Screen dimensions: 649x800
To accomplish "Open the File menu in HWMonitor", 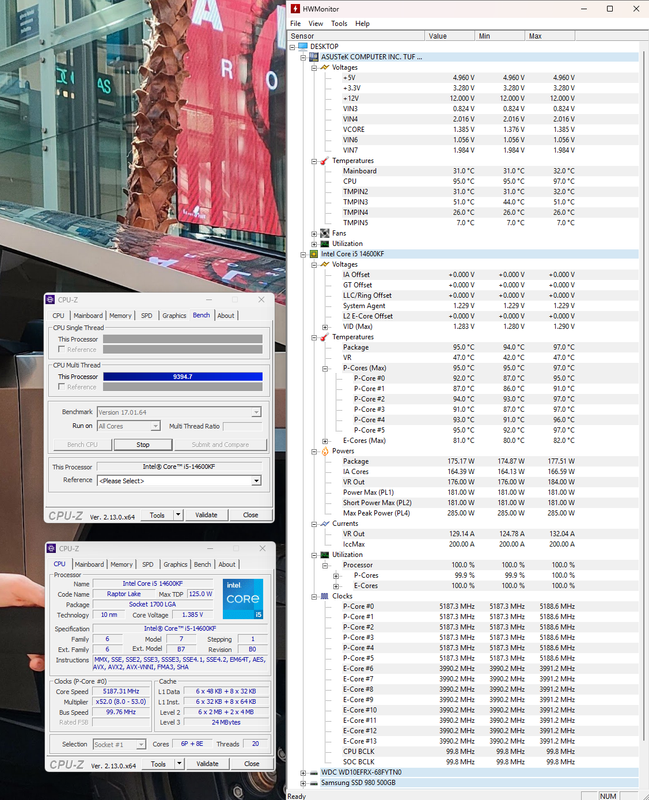I will coord(295,23).
